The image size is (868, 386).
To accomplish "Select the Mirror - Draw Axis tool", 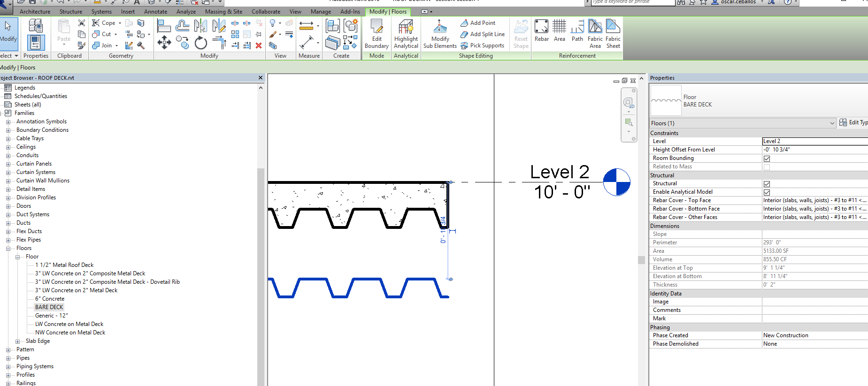I will coord(219,26).
